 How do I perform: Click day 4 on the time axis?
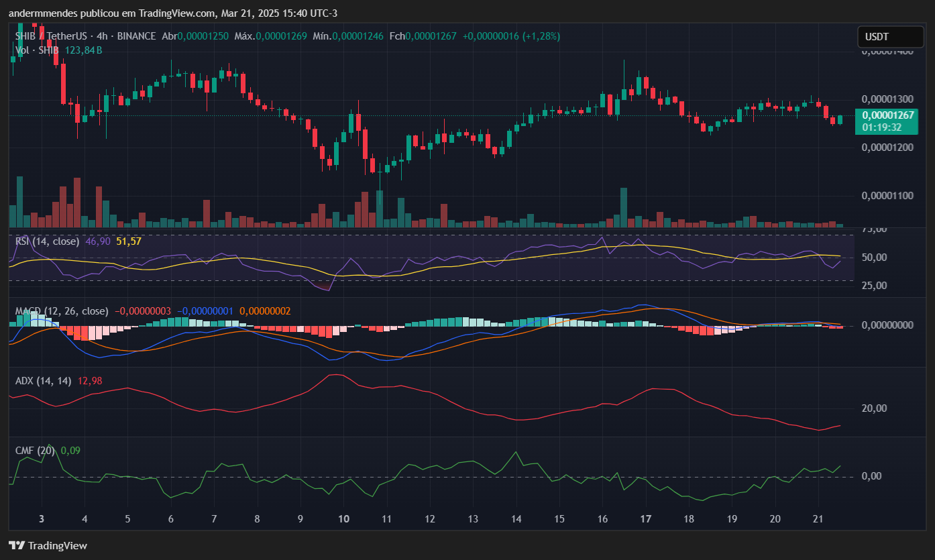point(85,519)
